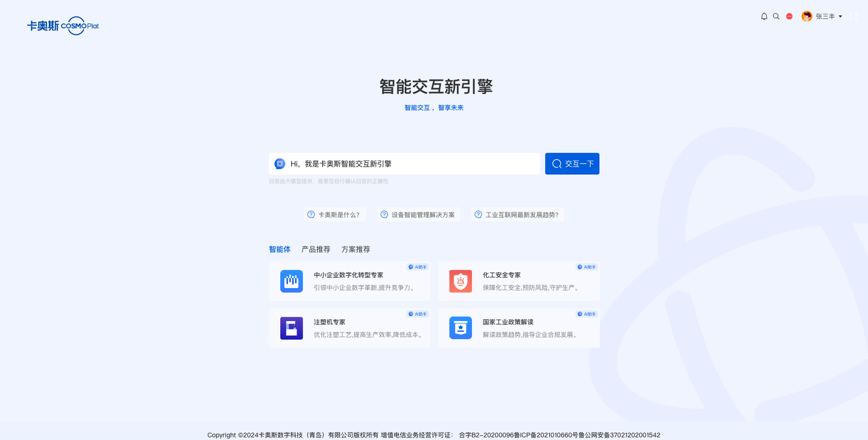This screenshot has width=868, height=440.
Task: Click the 张三丰 username
Action: pos(825,17)
